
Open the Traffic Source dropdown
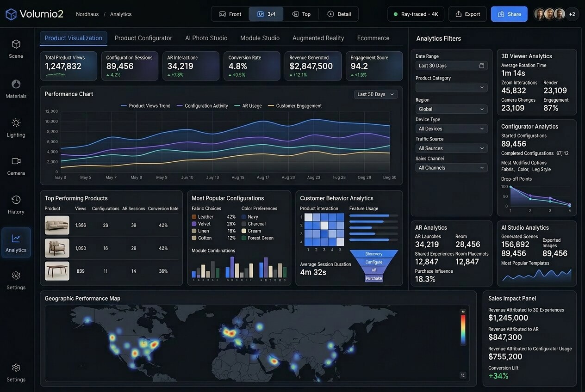click(451, 148)
